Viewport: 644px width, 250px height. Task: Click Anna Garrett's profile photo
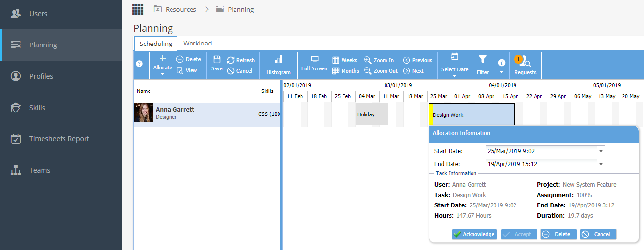click(144, 113)
